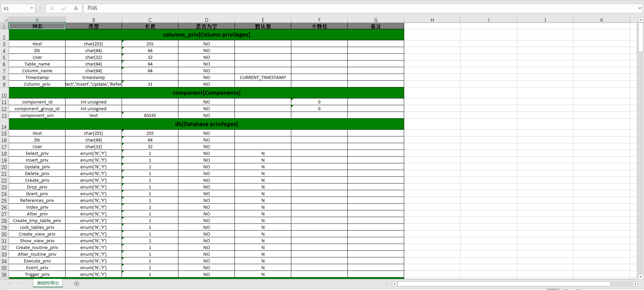Screen dimensions: 644x290
Task: Select the 表结构导出 sheet tab
Action: tap(48, 283)
